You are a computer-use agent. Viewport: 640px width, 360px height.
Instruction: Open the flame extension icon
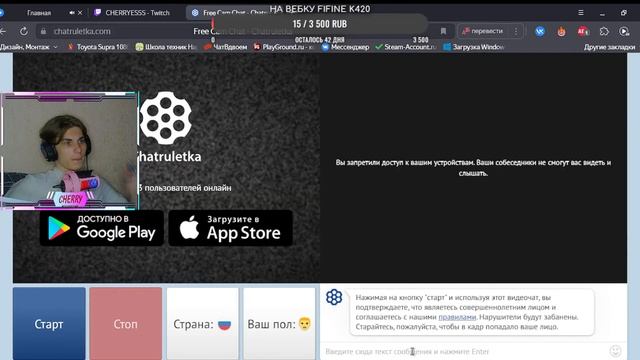pos(562,31)
